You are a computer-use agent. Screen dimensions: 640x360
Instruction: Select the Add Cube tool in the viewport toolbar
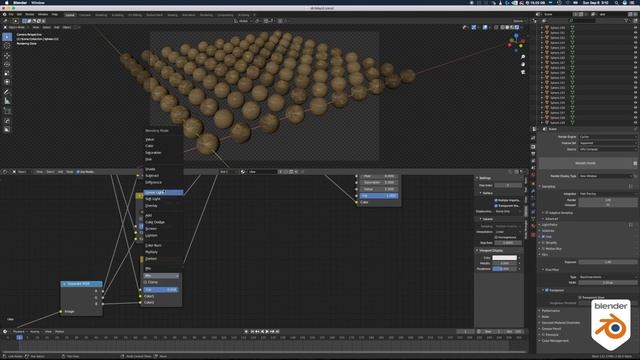click(x=7, y=111)
